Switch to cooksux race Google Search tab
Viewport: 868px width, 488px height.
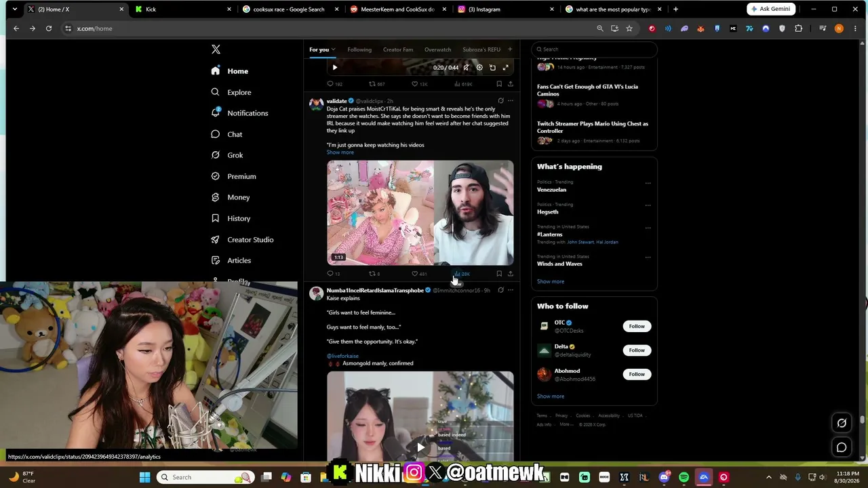click(x=290, y=9)
